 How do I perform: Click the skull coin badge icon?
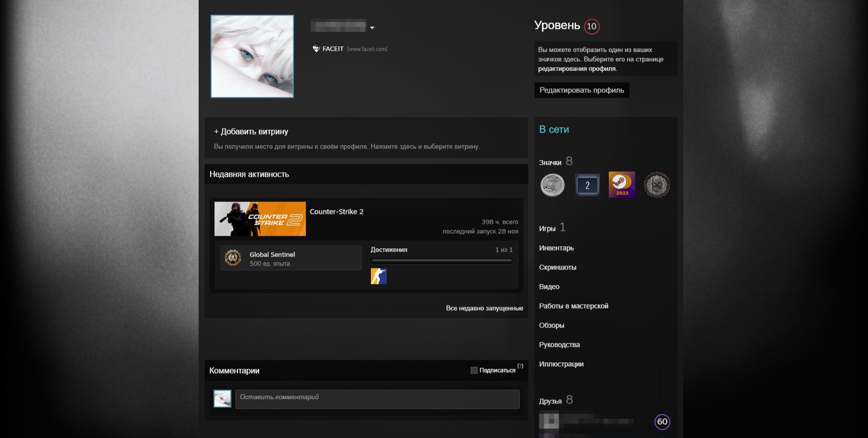[657, 185]
